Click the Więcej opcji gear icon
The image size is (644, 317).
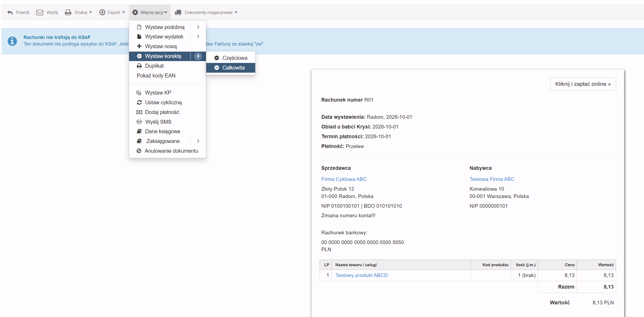click(x=135, y=12)
